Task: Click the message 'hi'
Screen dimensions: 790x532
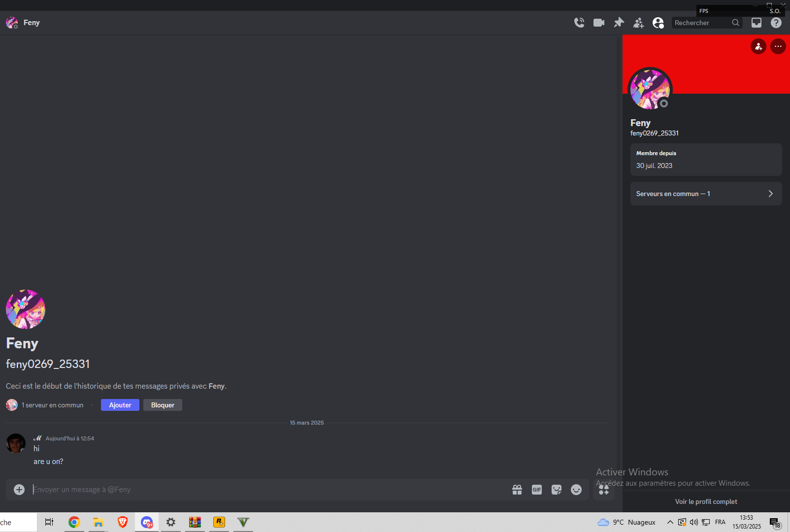Action: click(36, 448)
